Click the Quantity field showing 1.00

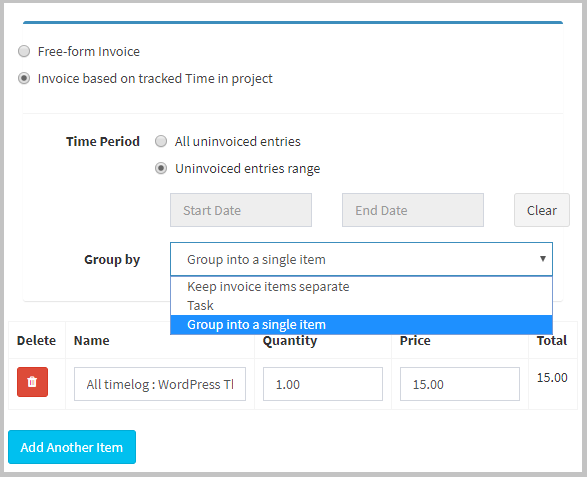click(323, 384)
